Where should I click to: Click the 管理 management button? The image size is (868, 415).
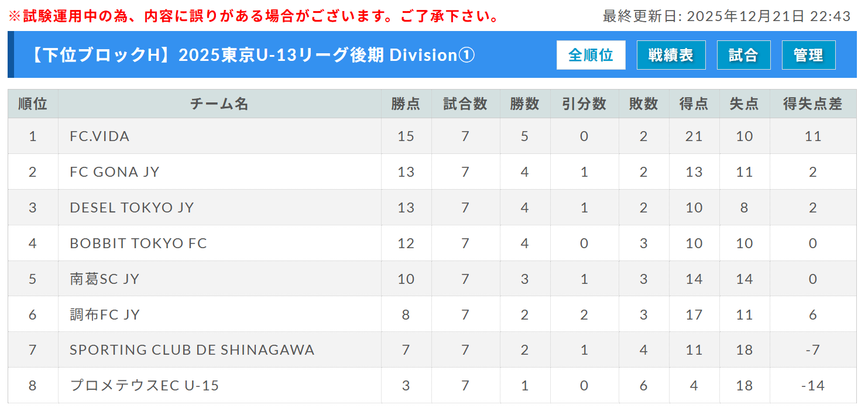(x=808, y=55)
